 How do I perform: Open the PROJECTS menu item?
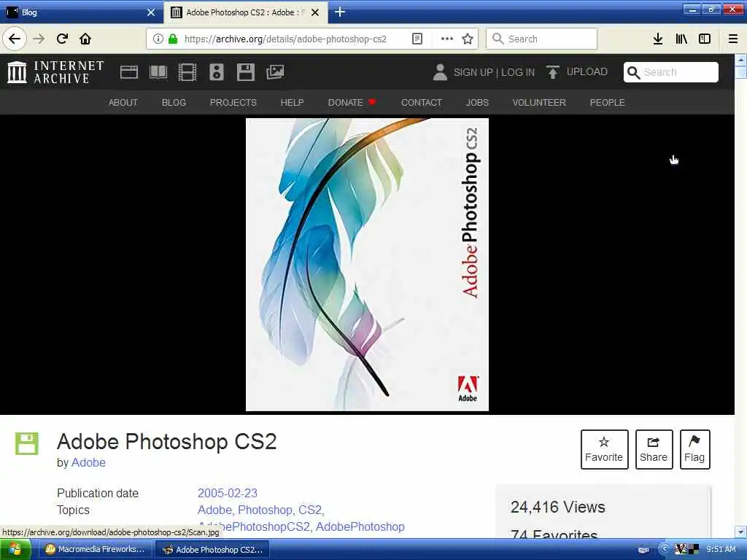coord(233,102)
